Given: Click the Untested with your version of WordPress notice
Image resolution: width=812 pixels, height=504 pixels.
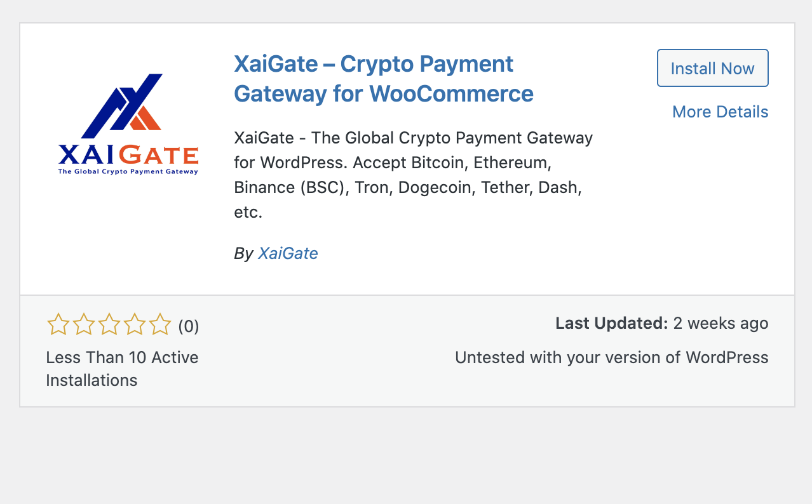Looking at the screenshot, I should 611,357.
